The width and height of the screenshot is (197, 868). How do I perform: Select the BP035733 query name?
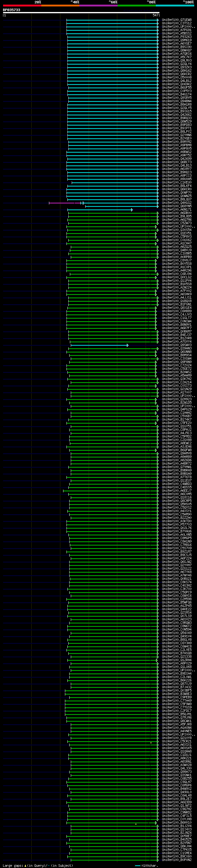click(x=11, y=10)
